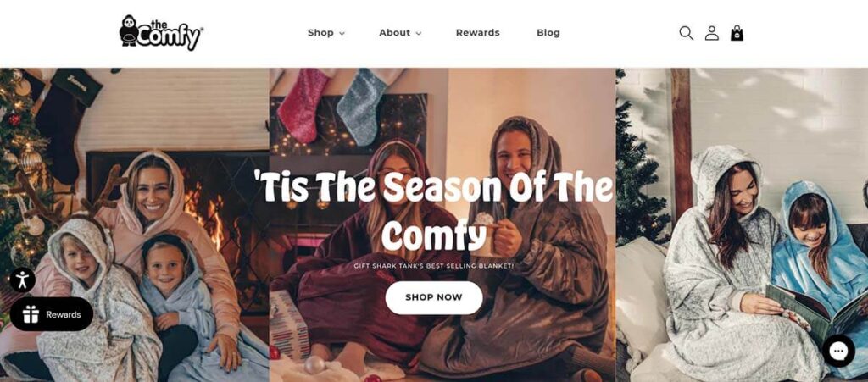The width and height of the screenshot is (868, 382).
Task: Open the search magnifier icon
Action: 686,33
